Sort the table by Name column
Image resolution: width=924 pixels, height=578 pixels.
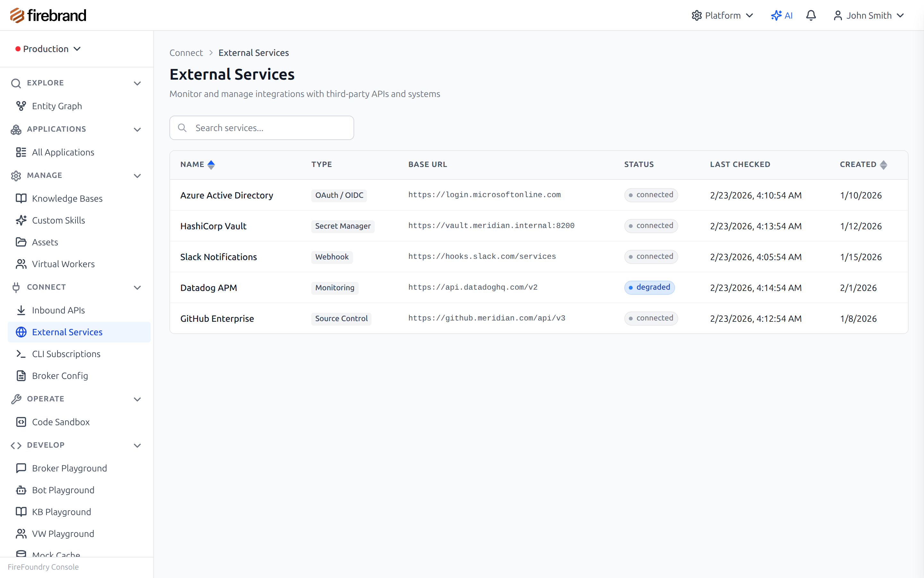tap(198, 164)
